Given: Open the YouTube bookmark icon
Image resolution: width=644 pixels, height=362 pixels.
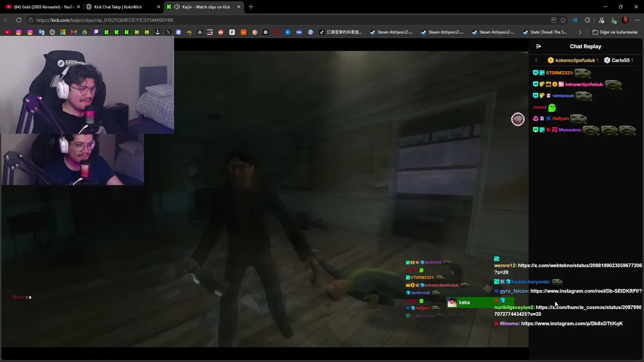Looking at the screenshot, I should 8,32.
